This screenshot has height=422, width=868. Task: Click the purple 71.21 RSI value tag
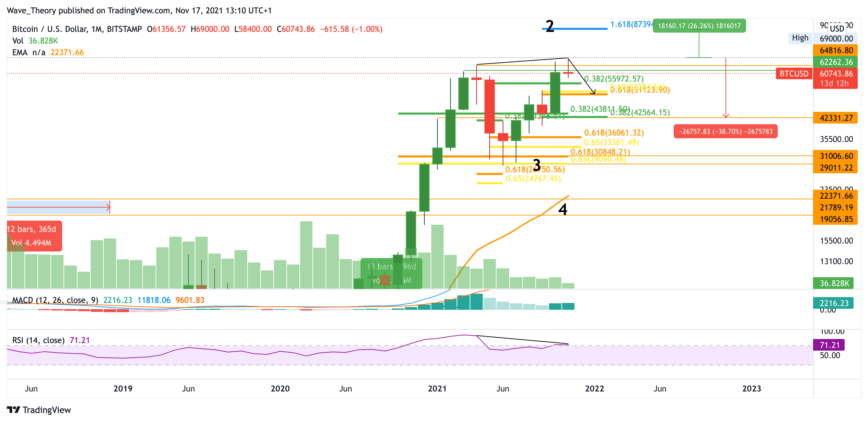click(829, 345)
